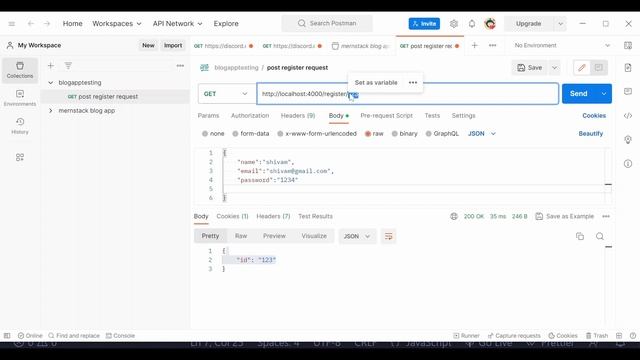Toggle response line wrap icon
The image size is (640, 360).
[388, 236]
